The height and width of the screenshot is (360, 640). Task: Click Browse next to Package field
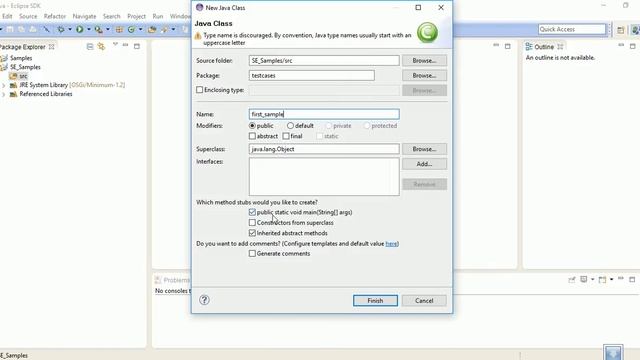pos(424,76)
